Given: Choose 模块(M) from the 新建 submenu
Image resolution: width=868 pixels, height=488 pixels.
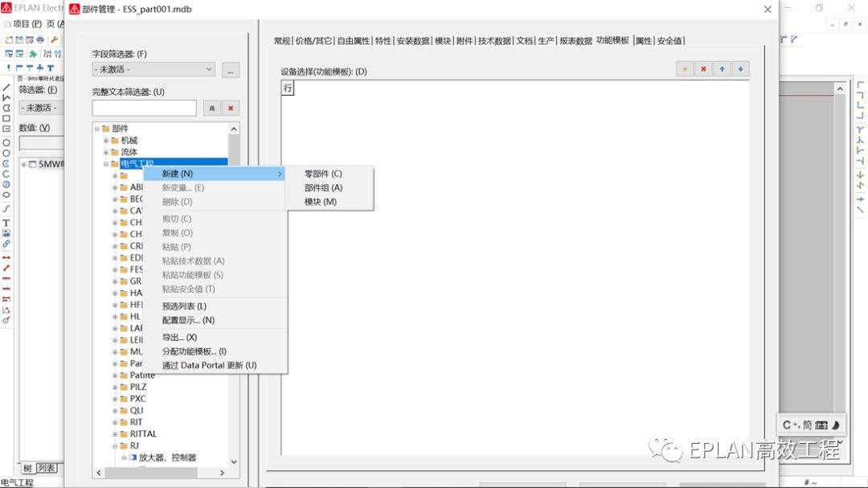Looking at the screenshot, I should [x=320, y=201].
